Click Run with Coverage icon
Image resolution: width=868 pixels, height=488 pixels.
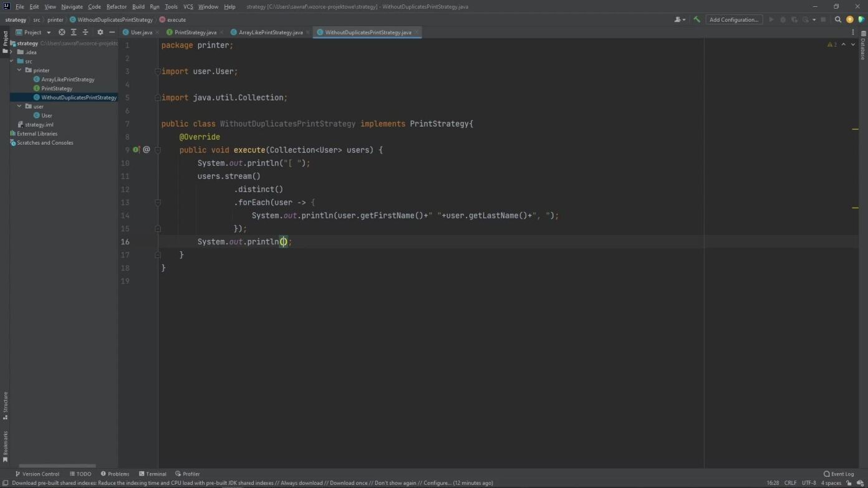pyautogui.click(x=794, y=19)
